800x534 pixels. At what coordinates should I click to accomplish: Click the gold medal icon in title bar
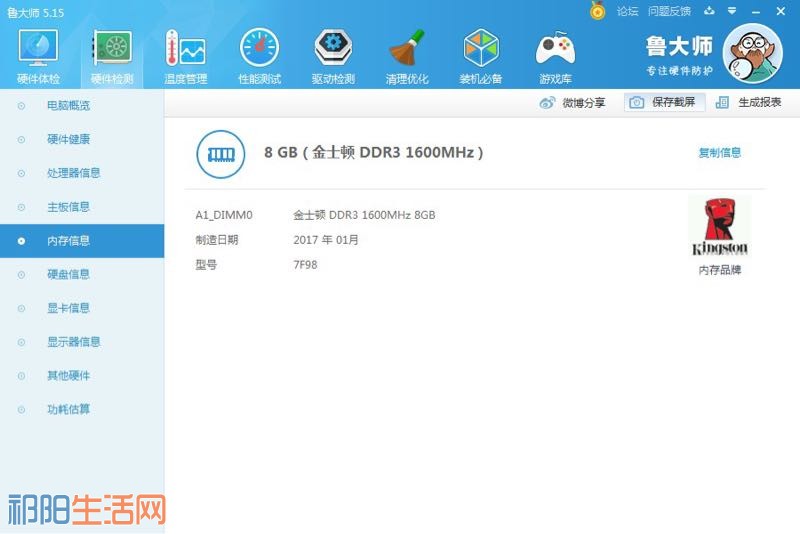tap(597, 11)
